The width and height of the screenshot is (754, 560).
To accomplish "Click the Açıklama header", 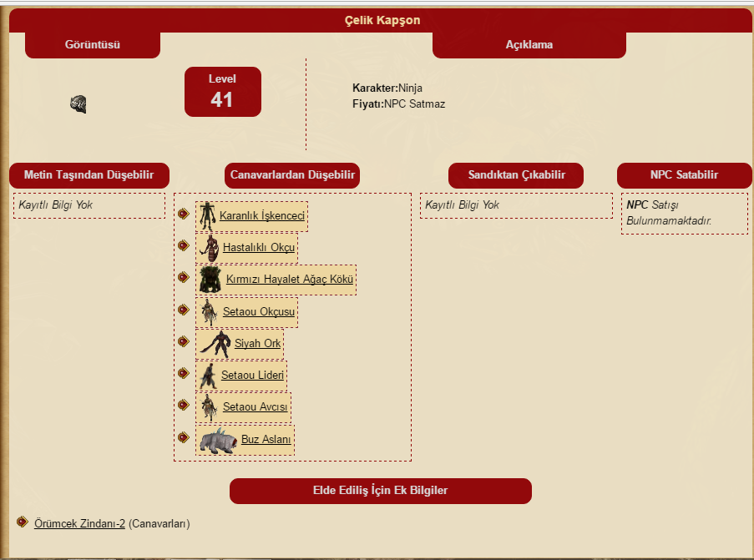I will [x=529, y=45].
